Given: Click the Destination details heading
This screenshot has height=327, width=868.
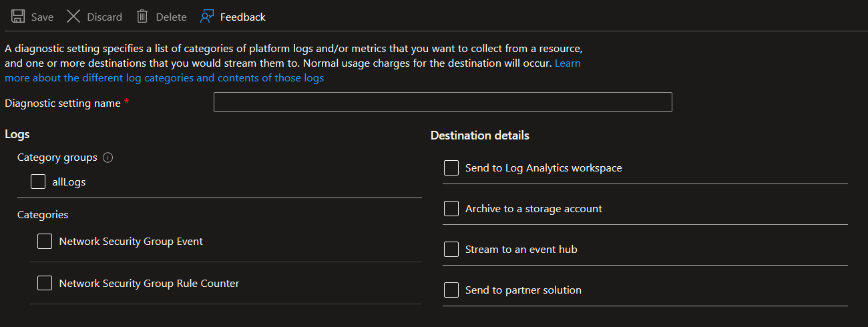Looking at the screenshot, I should tap(479, 135).
